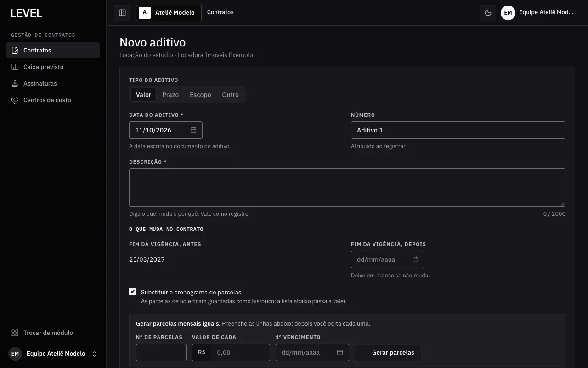Image resolution: width=588 pixels, height=368 pixels.
Task: Switch to the Escopo tab
Action: pyautogui.click(x=200, y=95)
